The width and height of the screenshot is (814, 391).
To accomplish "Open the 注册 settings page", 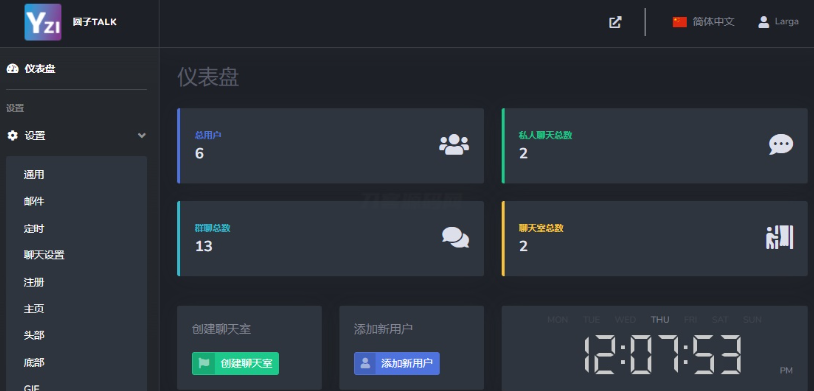I will tap(34, 282).
